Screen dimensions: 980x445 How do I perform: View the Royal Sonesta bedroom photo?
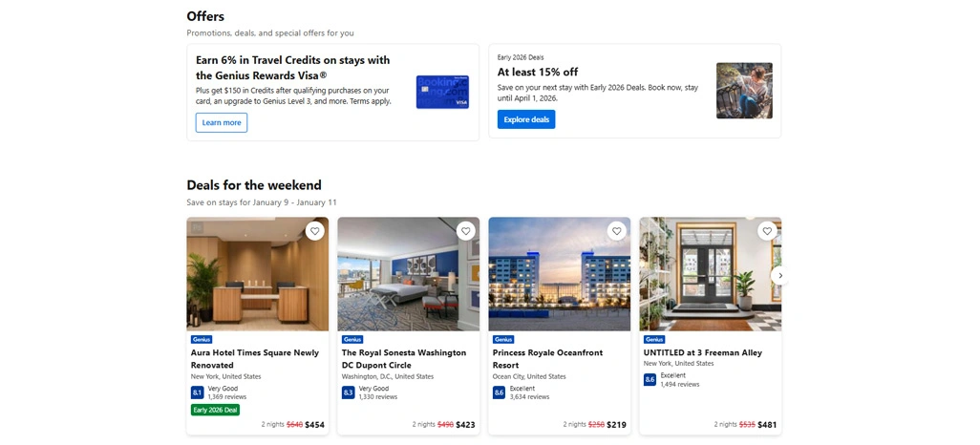click(409, 274)
